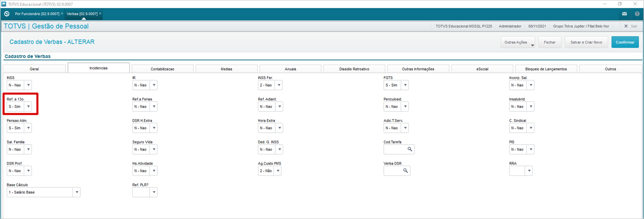Open the Ref.a Ferias dropdown
The image size is (644, 219).
[145, 106]
